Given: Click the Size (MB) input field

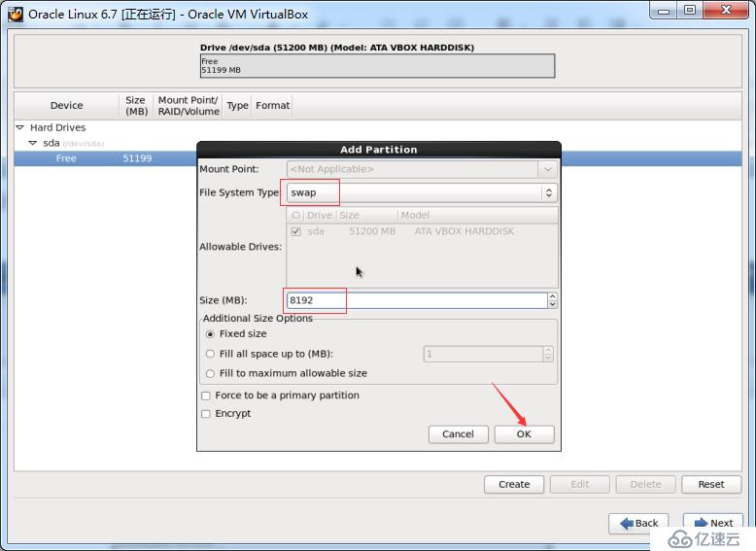Looking at the screenshot, I should tap(417, 300).
